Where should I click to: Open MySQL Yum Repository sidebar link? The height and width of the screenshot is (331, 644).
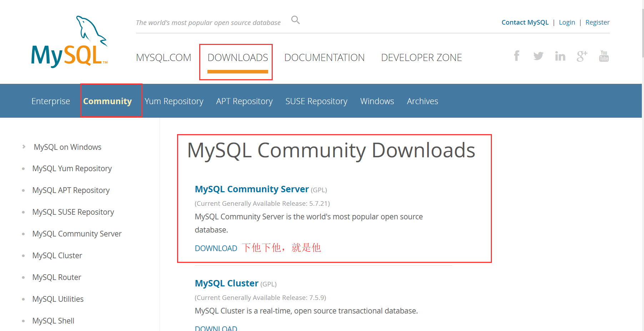[x=72, y=169]
